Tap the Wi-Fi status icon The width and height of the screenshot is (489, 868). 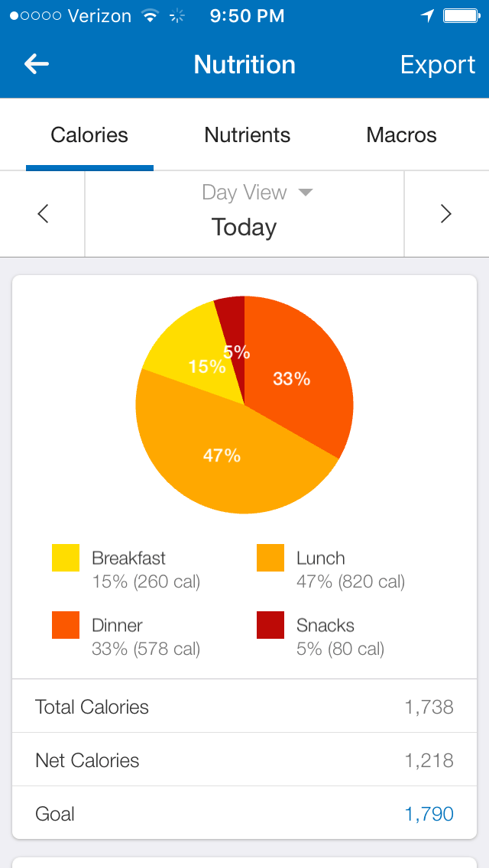[x=151, y=16]
